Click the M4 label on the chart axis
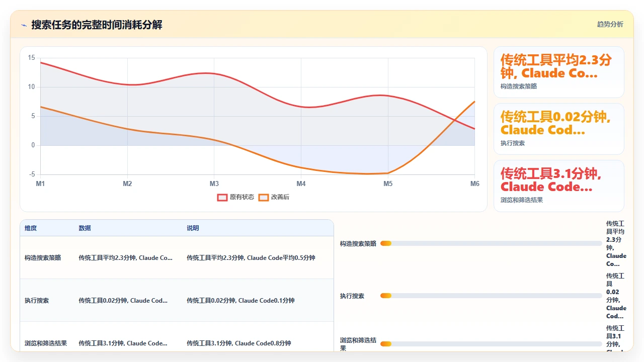This screenshot has width=644, height=362. tap(301, 184)
